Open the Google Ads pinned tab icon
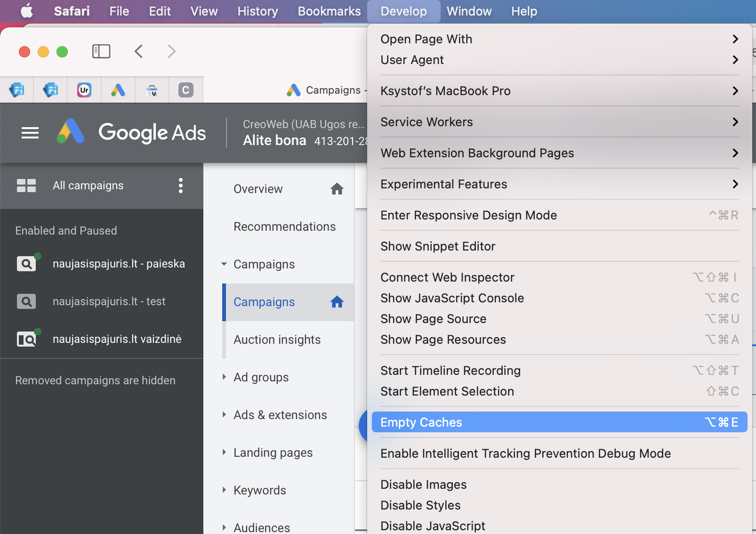This screenshot has height=534, width=756. [x=118, y=90]
